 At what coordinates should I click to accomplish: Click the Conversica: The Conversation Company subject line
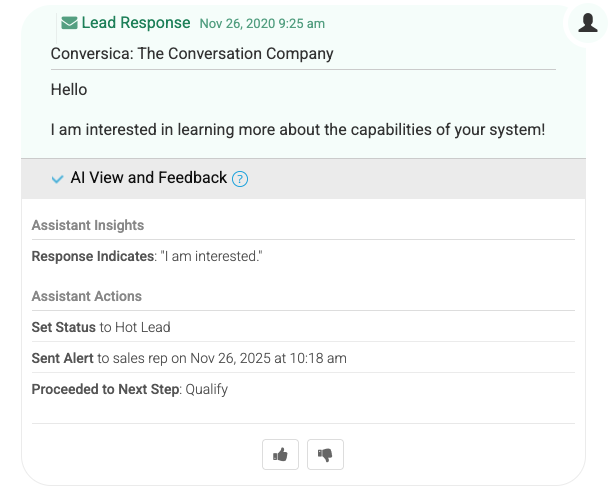click(x=192, y=54)
